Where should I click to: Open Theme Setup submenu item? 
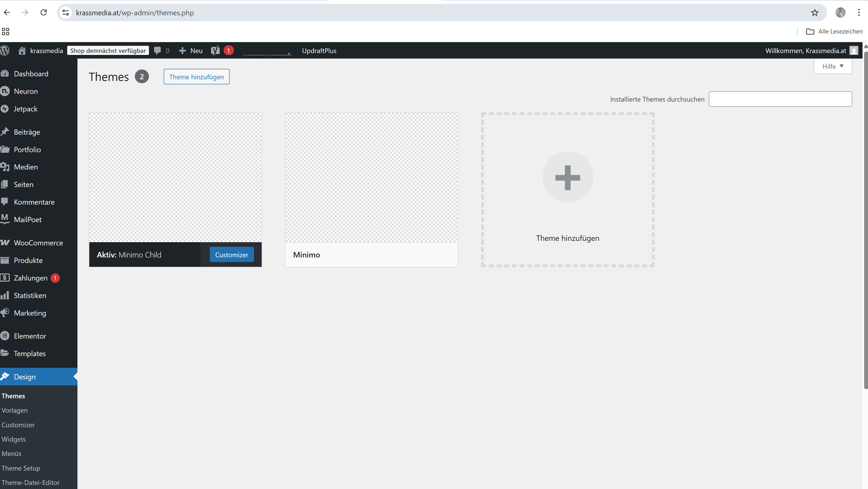[x=20, y=468]
